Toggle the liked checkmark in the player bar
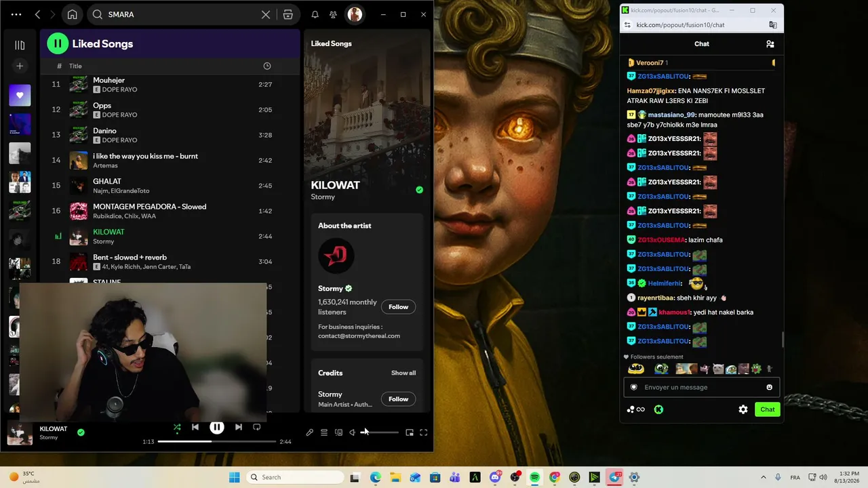The height and width of the screenshot is (488, 868). [81, 432]
